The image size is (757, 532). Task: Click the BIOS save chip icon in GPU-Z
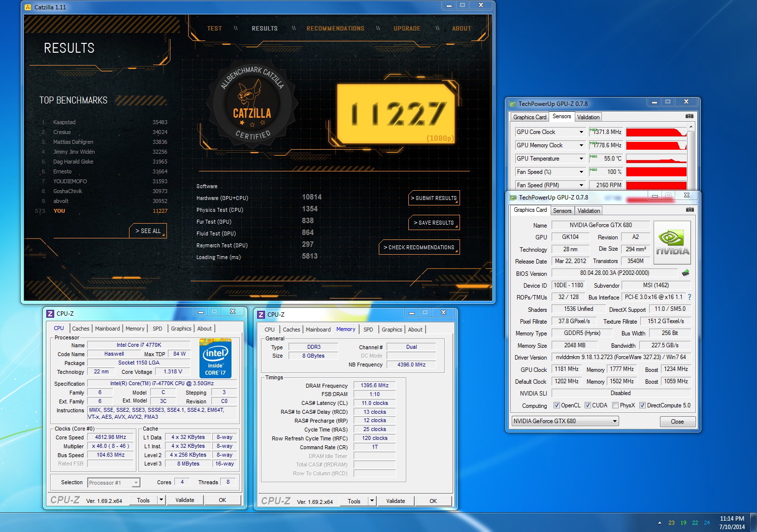click(685, 273)
